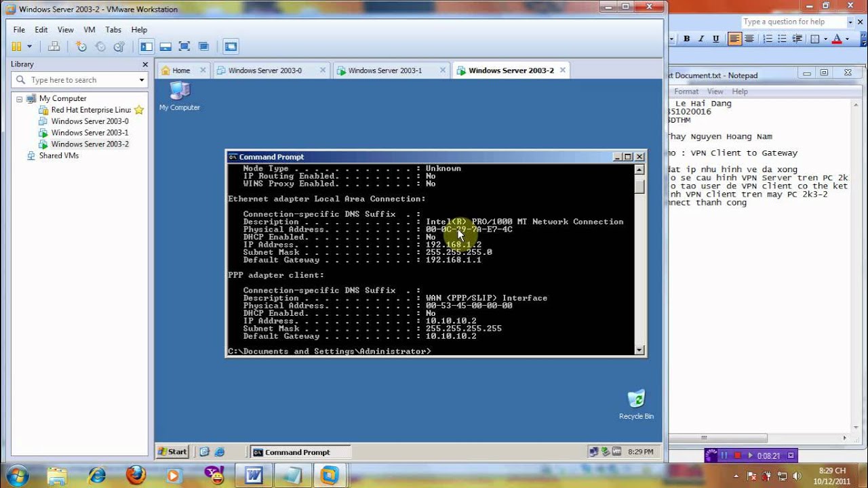The width and height of the screenshot is (868, 488).
Task: Open the Help menu in VMware
Action: [x=139, y=30]
